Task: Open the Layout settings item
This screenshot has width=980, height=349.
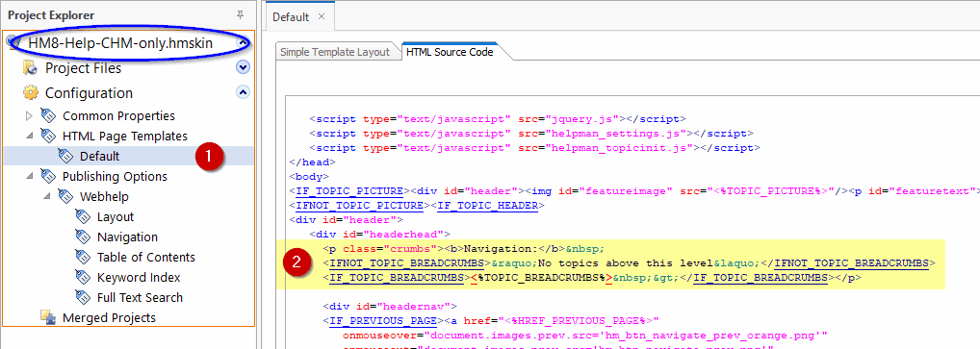Action: click(x=116, y=216)
